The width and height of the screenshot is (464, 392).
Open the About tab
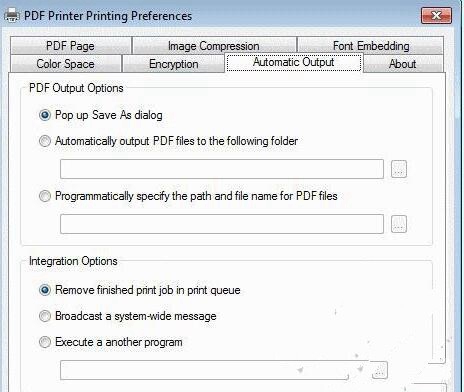403,64
